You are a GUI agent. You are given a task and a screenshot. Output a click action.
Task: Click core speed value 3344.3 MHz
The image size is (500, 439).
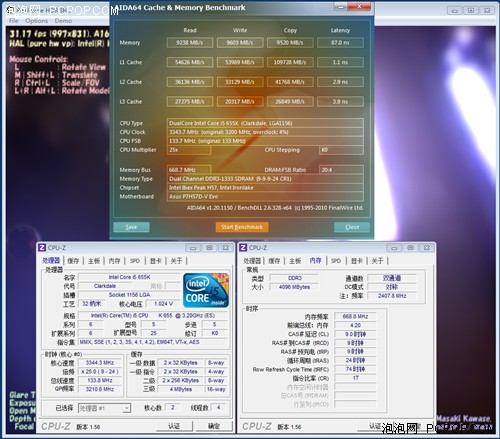click(100, 363)
